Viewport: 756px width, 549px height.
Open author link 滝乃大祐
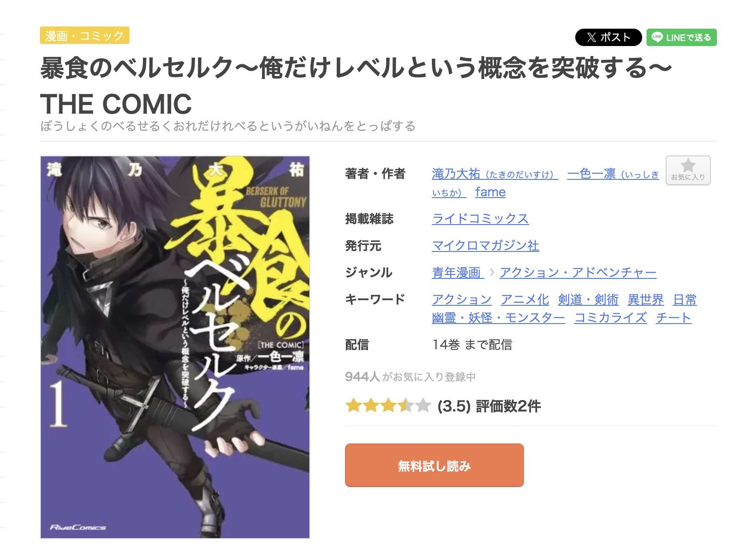pyautogui.click(x=495, y=174)
